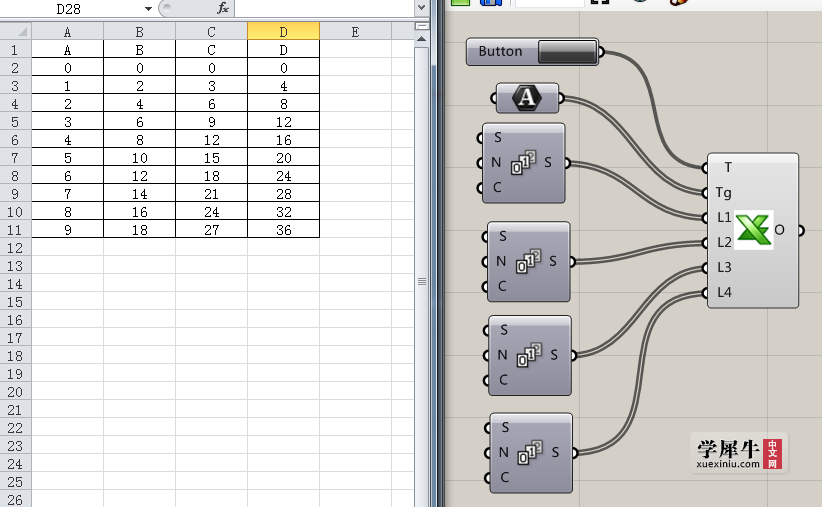This screenshot has height=507, width=822.
Task: Click the cell containing 36
Action: [x=283, y=230]
